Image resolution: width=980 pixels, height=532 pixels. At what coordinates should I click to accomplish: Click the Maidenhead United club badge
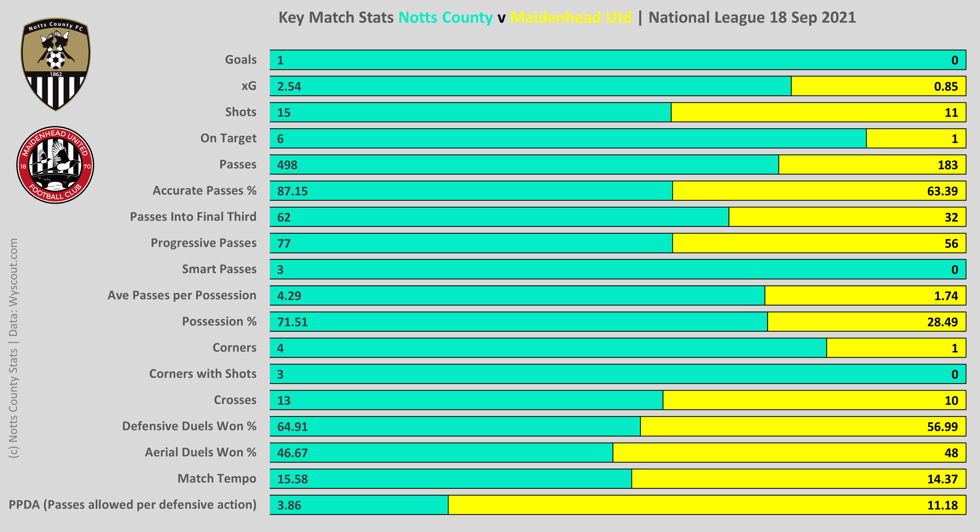tap(56, 165)
